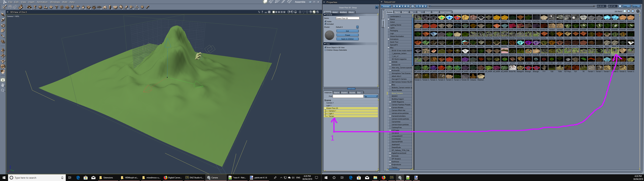Click the Apply to children button
644x181 pixels.
coord(347,39)
